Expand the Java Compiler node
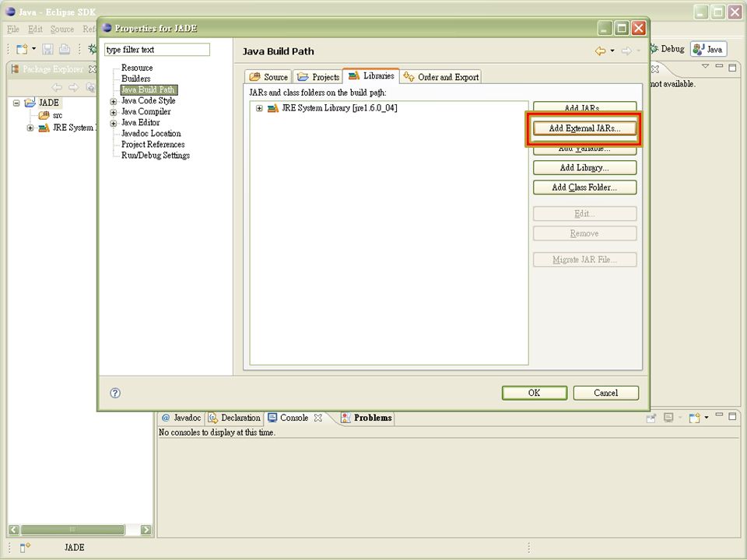The width and height of the screenshot is (747, 560). (114, 112)
